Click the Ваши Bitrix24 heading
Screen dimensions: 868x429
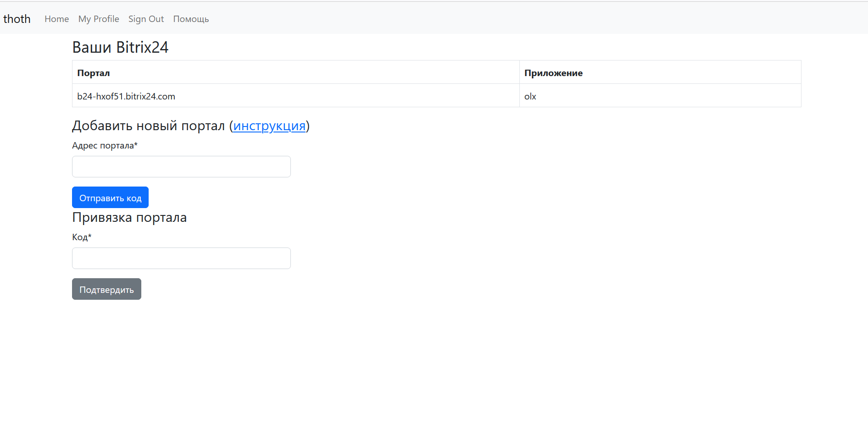[120, 47]
